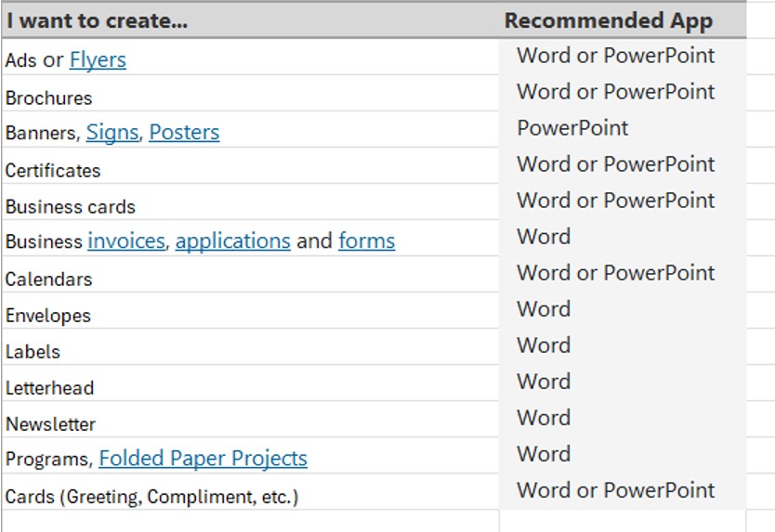Select the Recommended App header cell

[623, 20]
